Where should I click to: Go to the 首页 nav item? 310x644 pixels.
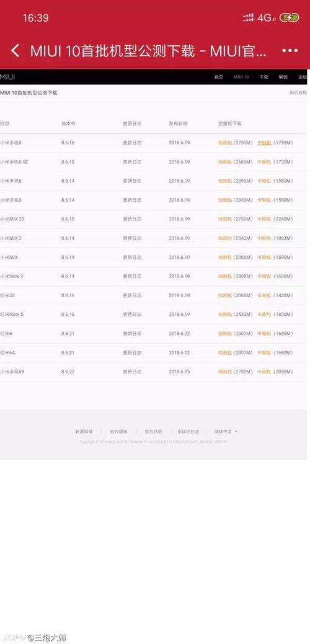click(x=219, y=77)
